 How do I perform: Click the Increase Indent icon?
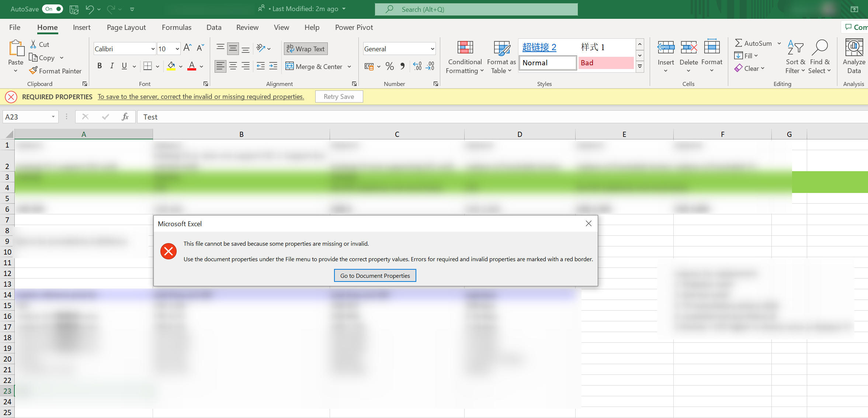tap(273, 66)
